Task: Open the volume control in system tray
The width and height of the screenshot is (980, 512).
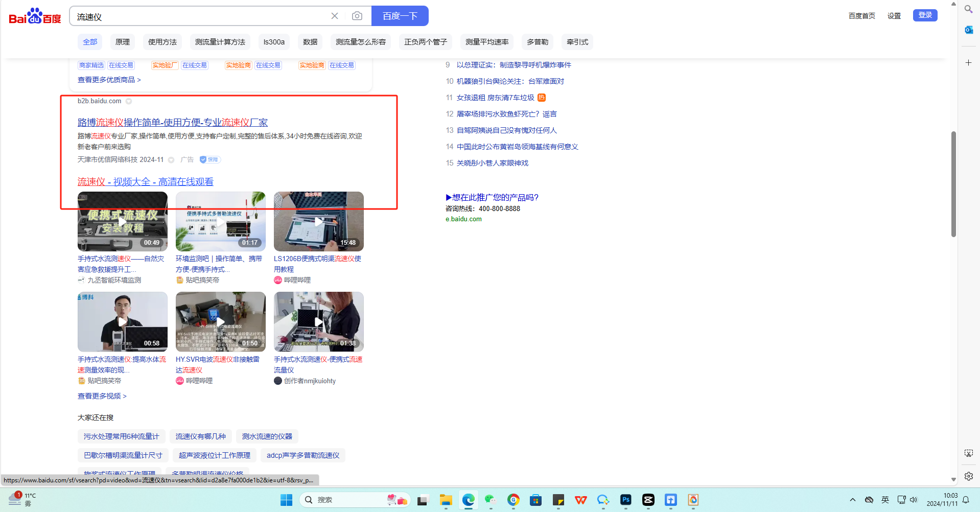Action: pos(914,500)
